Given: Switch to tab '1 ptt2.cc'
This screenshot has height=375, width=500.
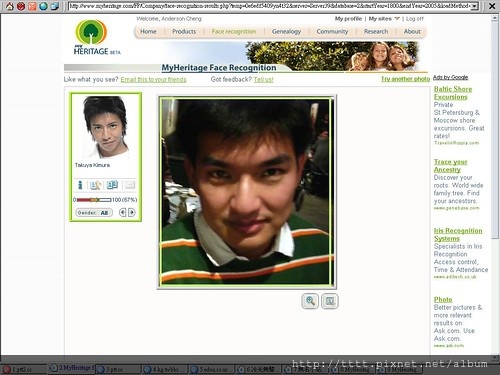Looking at the screenshot, I should (23, 369).
